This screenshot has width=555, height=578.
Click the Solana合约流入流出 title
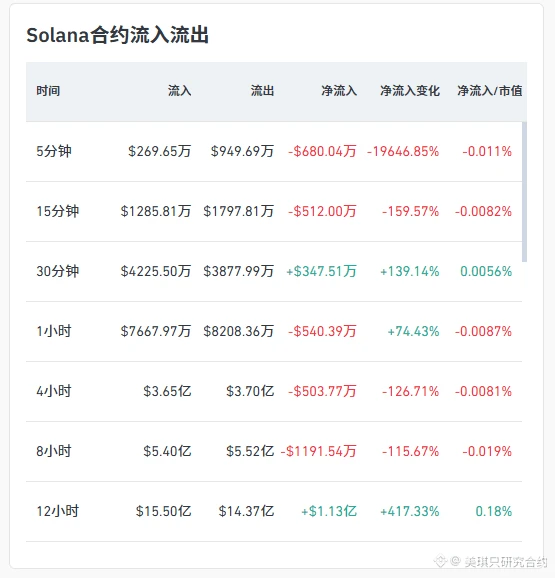click(x=118, y=35)
